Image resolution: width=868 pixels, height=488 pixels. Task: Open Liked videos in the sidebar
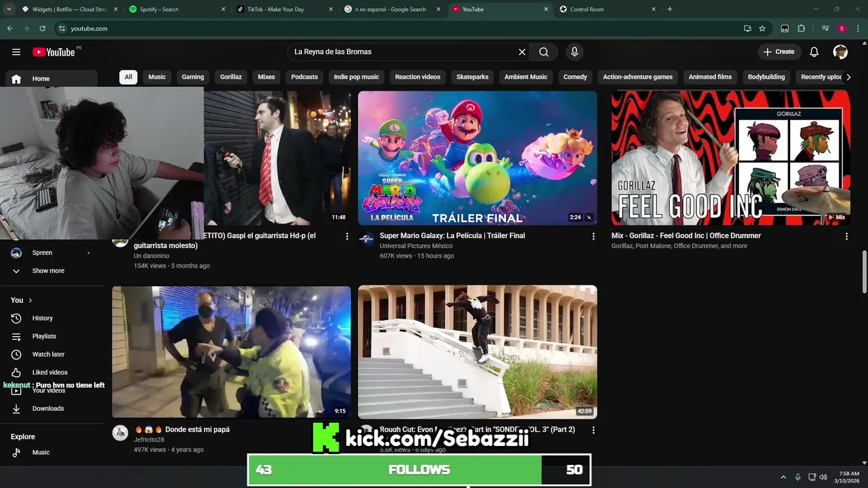[52, 372]
